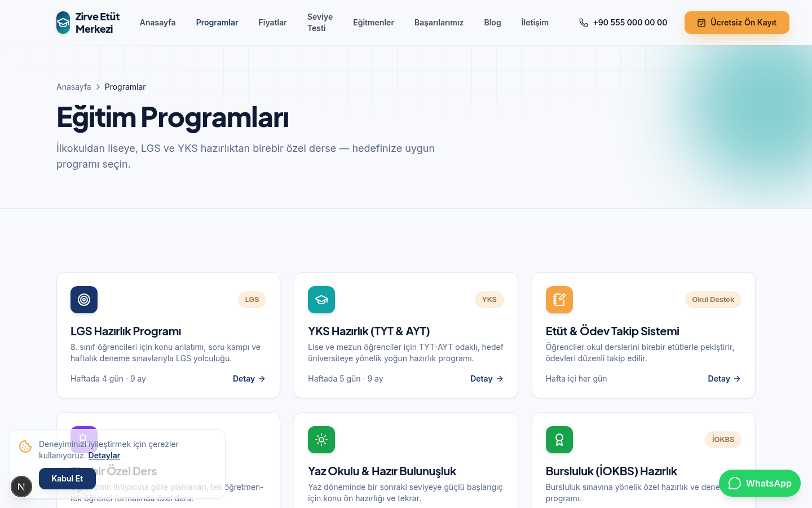Click the Anasayfa breadcrumb link

click(x=74, y=87)
